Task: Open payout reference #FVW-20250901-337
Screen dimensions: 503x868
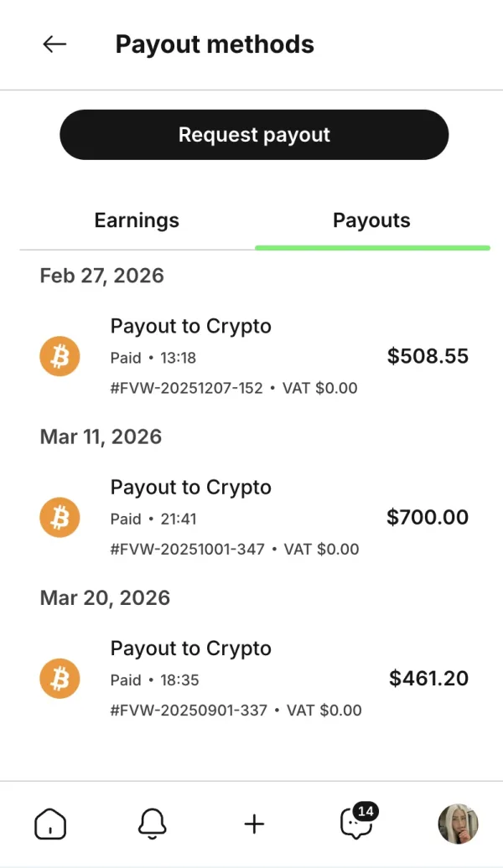Action: pyautogui.click(x=189, y=710)
